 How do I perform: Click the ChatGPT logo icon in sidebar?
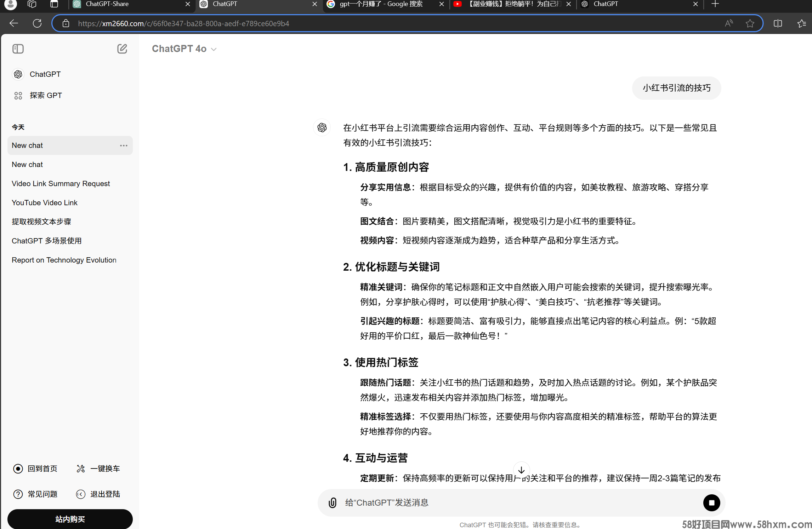tap(18, 74)
